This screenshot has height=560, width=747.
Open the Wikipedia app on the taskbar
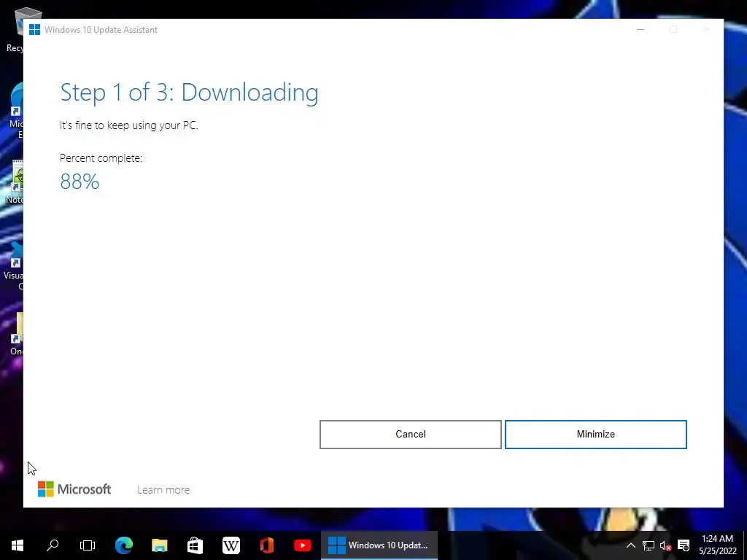point(231,545)
